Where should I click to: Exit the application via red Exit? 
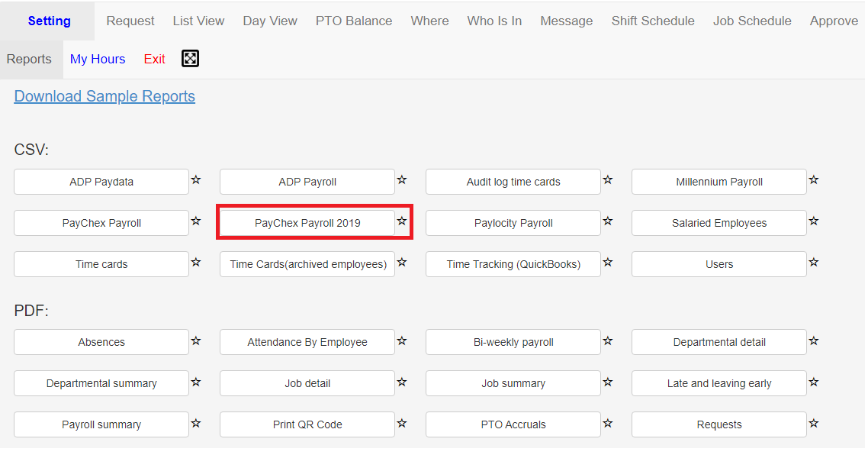(154, 59)
